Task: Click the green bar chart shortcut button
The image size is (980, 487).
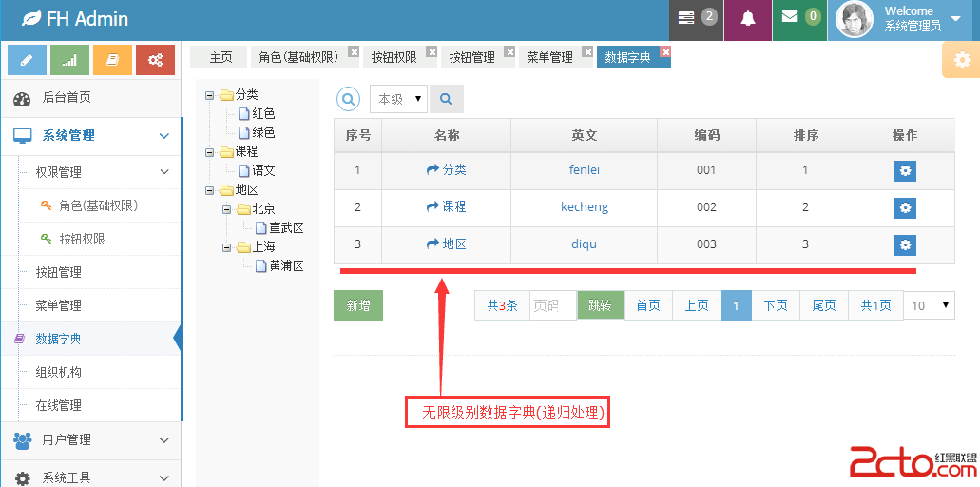Action: [x=70, y=60]
